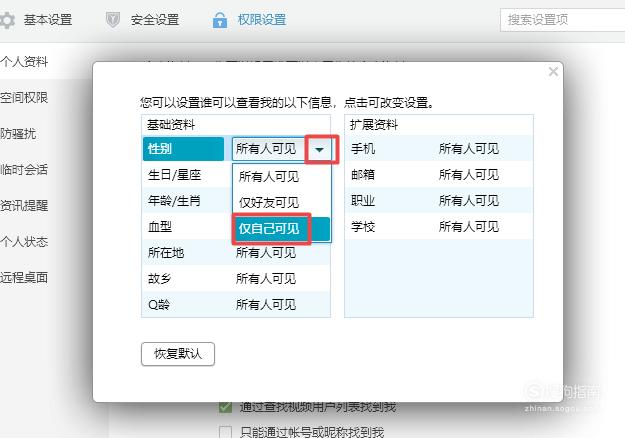The width and height of the screenshot is (625, 438).
Task: Switch to the 基本设置 tab
Action: click(36, 20)
